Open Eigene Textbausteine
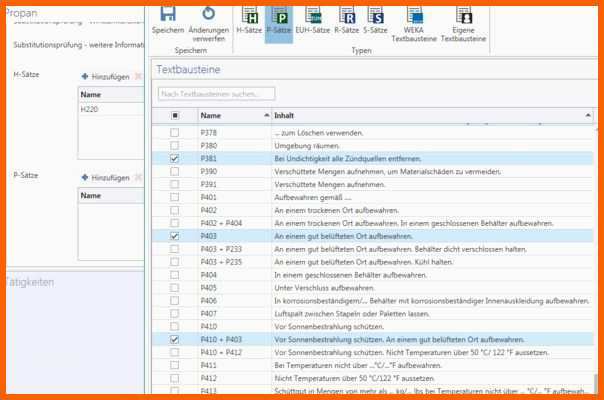Image resolution: width=604 pixels, height=400 pixels. coord(463,16)
